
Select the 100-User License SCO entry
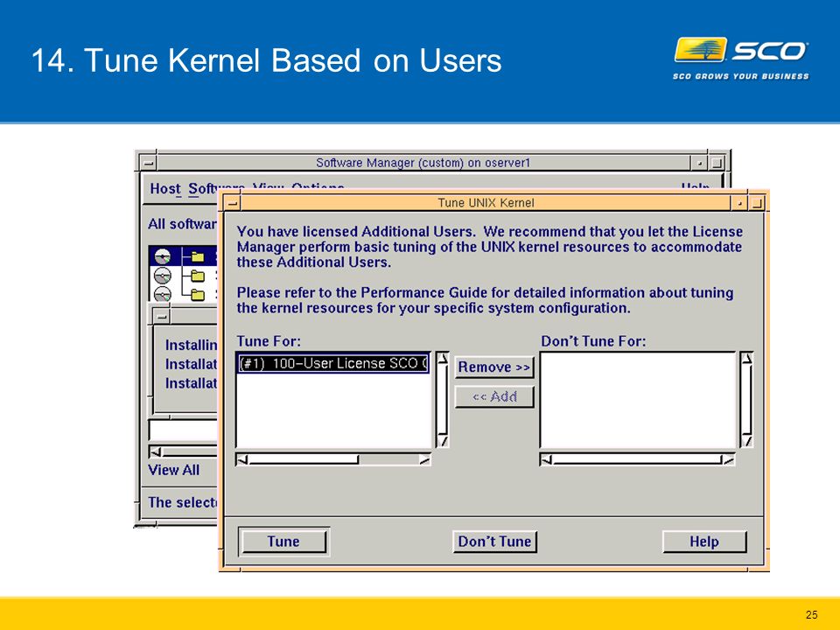click(333, 363)
